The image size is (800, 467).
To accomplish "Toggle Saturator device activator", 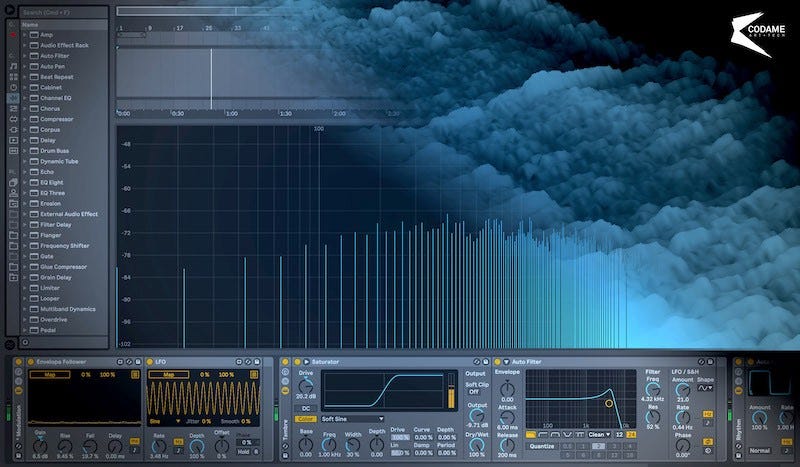I will click(x=297, y=362).
